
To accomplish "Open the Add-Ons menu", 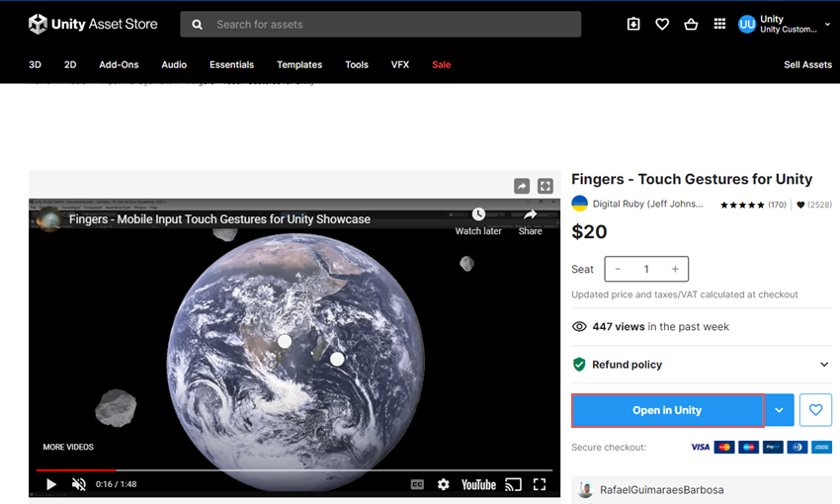I will pos(119,65).
